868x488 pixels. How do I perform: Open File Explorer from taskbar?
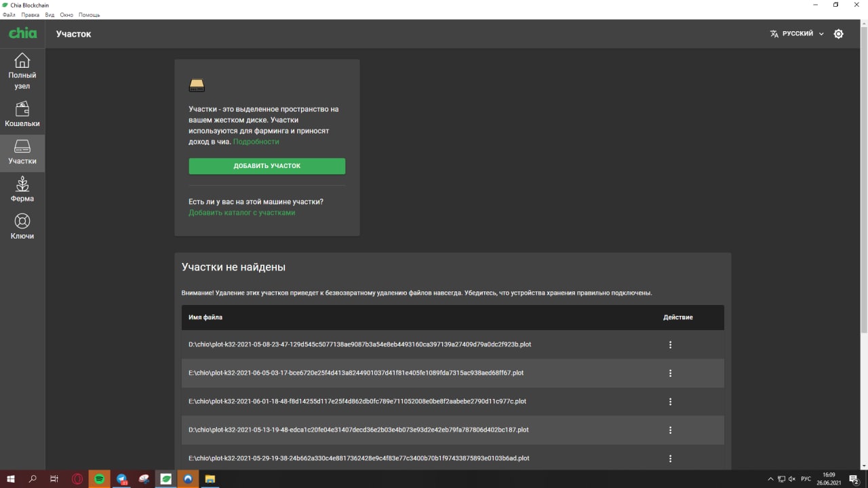(210, 479)
